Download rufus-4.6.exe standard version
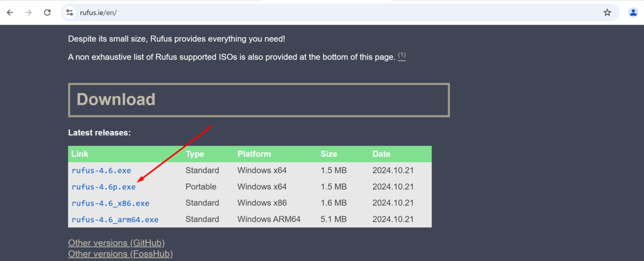644x261 pixels. coord(101,171)
